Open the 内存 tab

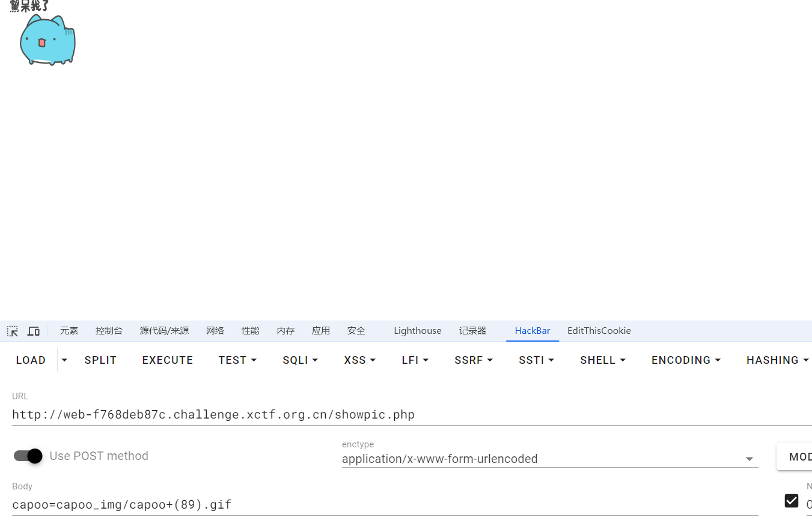pyautogui.click(x=285, y=331)
